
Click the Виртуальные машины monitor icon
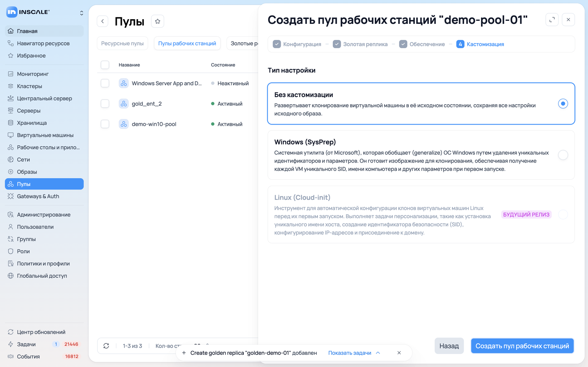11,135
